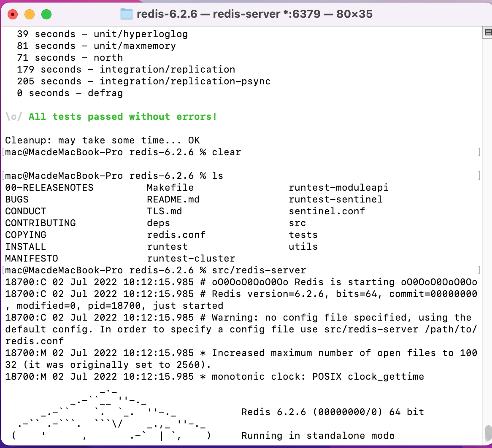Click the 'Redis 6.2.6 (00000000/0) 64 bit' text
This screenshot has height=448, width=492.
tap(333, 412)
